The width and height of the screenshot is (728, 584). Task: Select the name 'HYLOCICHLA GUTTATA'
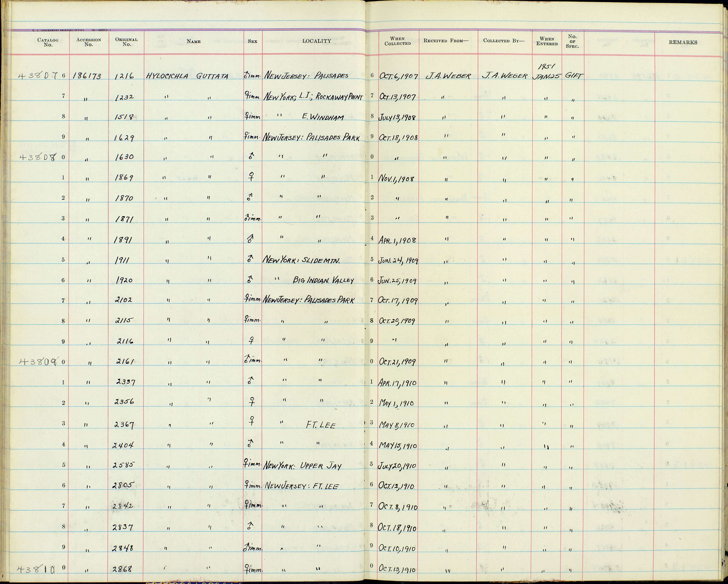187,76
